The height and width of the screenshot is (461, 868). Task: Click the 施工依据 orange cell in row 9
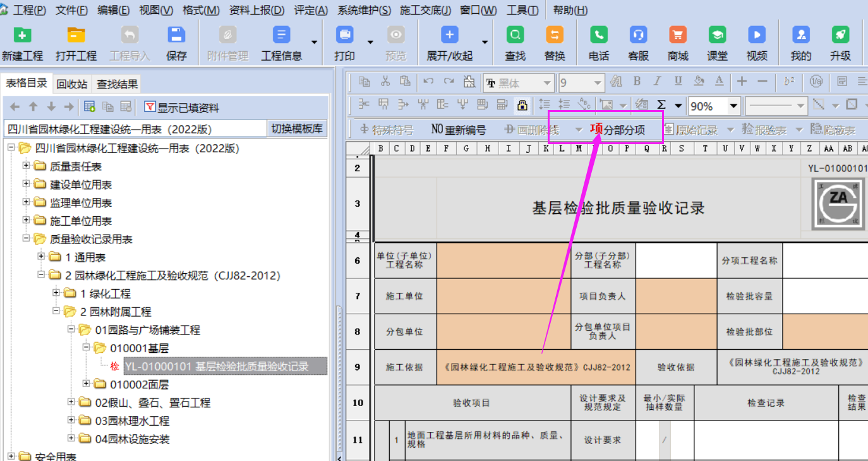536,367
